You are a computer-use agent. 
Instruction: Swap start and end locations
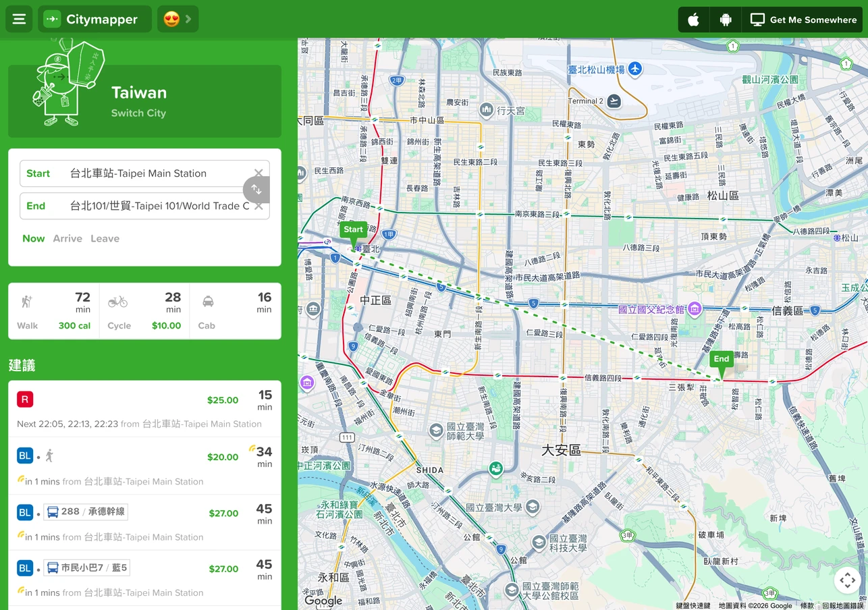(x=256, y=190)
